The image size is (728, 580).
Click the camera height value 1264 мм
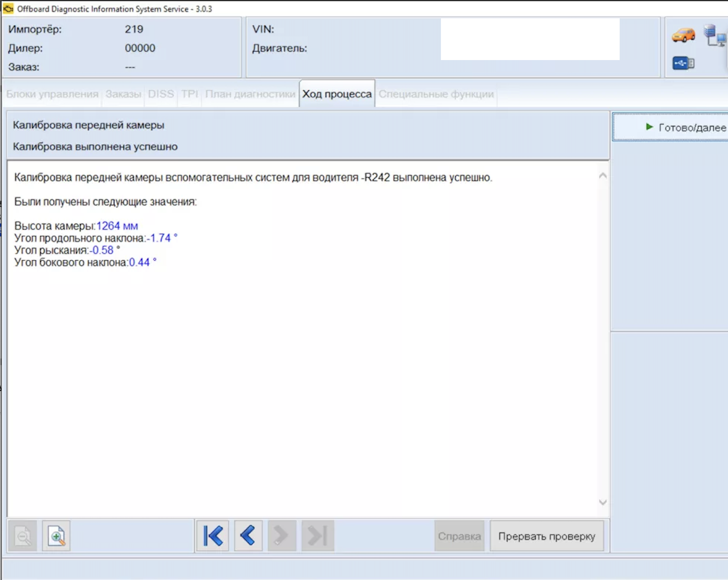(x=117, y=226)
